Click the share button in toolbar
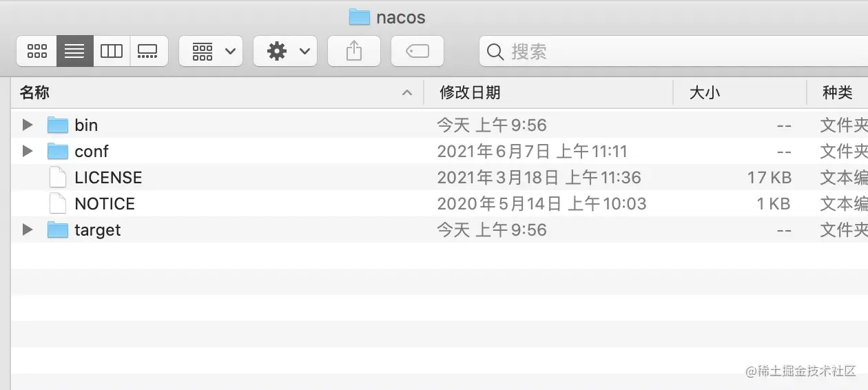The image size is (868, 390). 353,51
